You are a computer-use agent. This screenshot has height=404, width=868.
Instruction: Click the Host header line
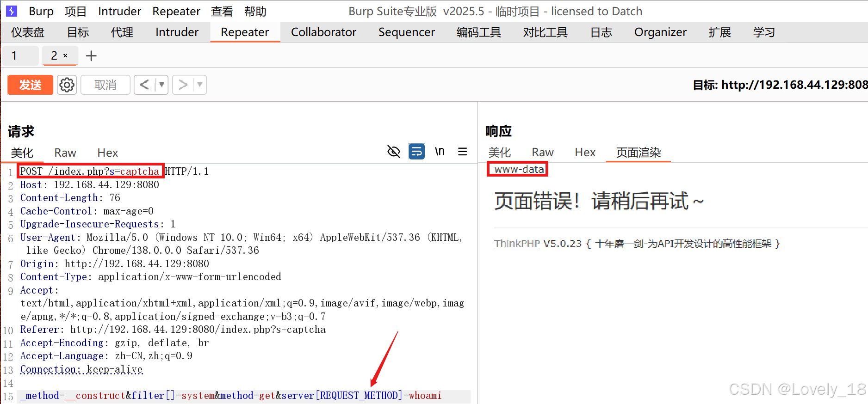click(90, 184)
